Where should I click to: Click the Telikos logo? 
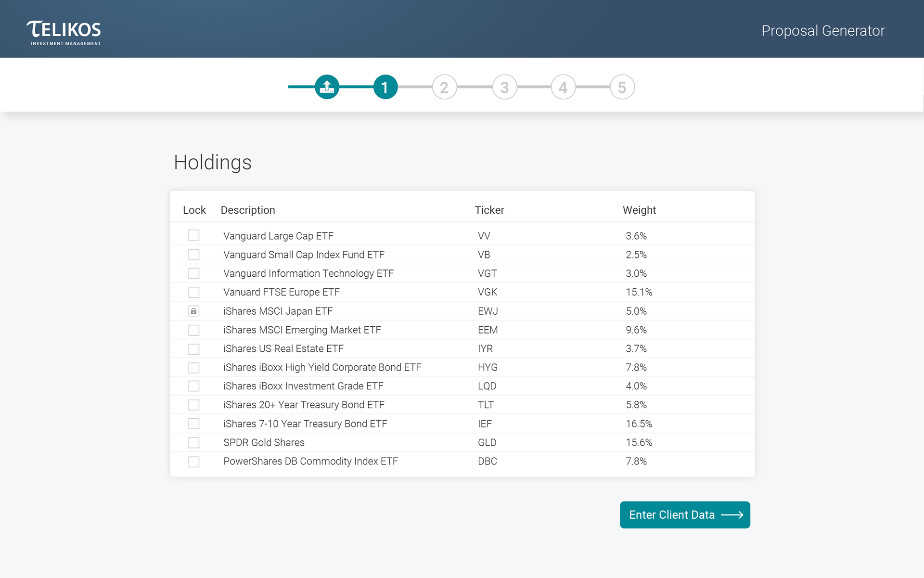click(x=64, y=32)
